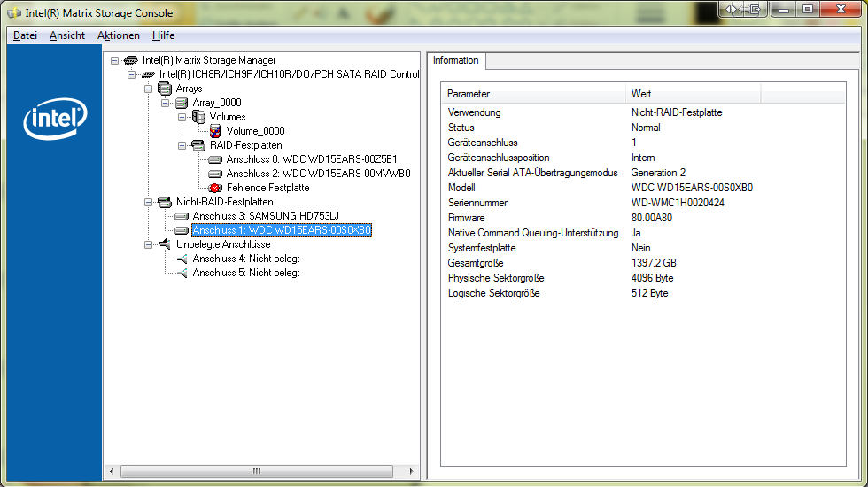The height and width of the screenshot is (487, 868).
Task: Open the Aktionen menu
Action: (x=119, y=35)
